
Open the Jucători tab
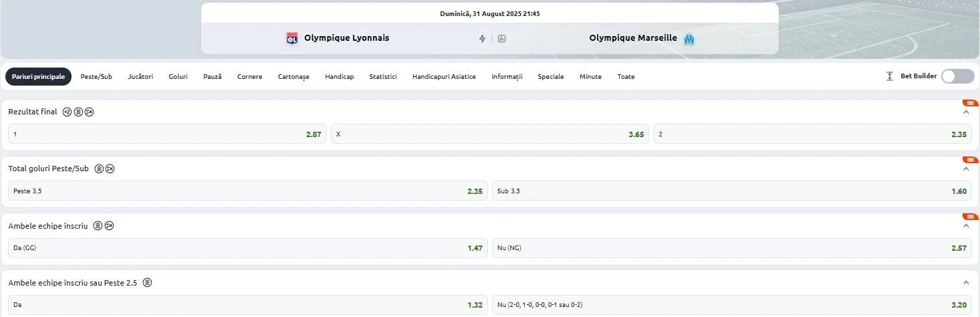(x=140, y=76)
